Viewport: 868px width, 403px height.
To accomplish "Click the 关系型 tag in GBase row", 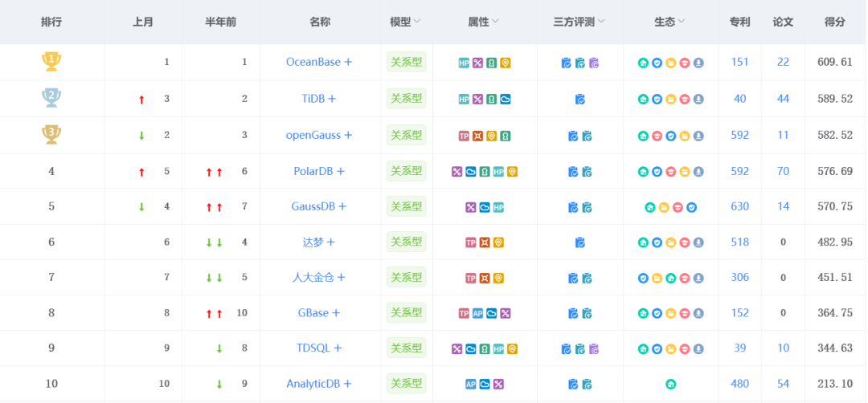I will (x=407, y=313).
